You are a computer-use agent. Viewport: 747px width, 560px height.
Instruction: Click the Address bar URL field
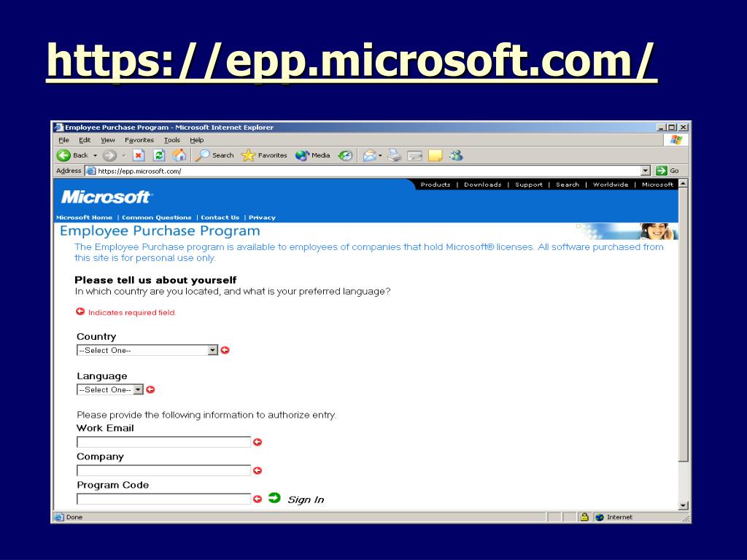click(x=363, y=171)
